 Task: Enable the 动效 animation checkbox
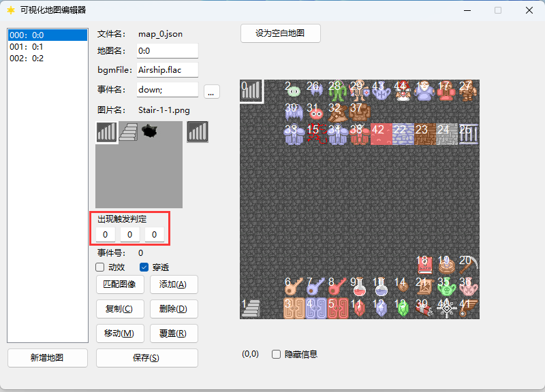point(100,267)
